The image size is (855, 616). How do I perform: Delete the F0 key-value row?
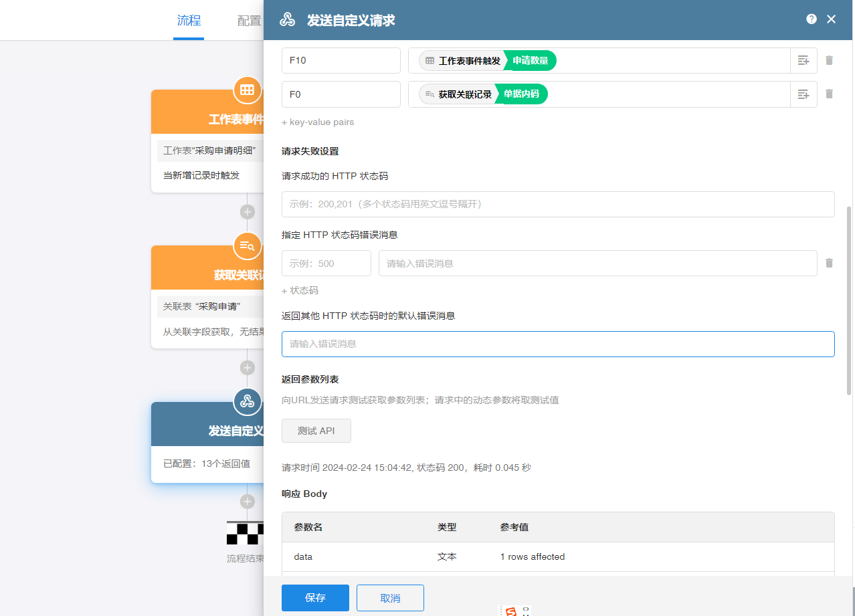point(829,94)
